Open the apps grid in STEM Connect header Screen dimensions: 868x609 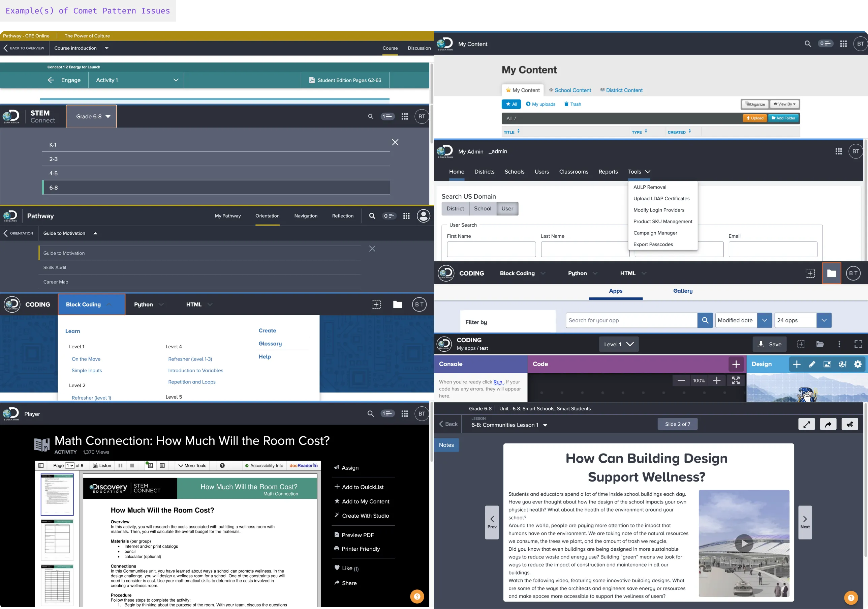404,116
